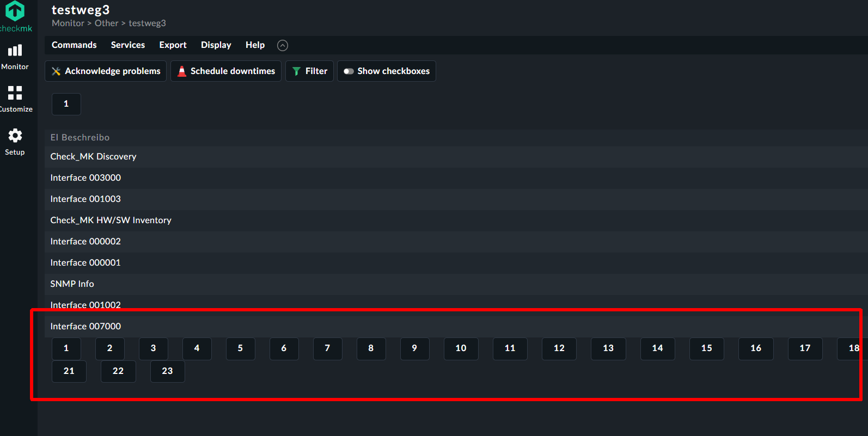Go to page 23 in the bottom pagination
Image resolution: width=868 pixels, height=436 pixels.
pos(167,371)
